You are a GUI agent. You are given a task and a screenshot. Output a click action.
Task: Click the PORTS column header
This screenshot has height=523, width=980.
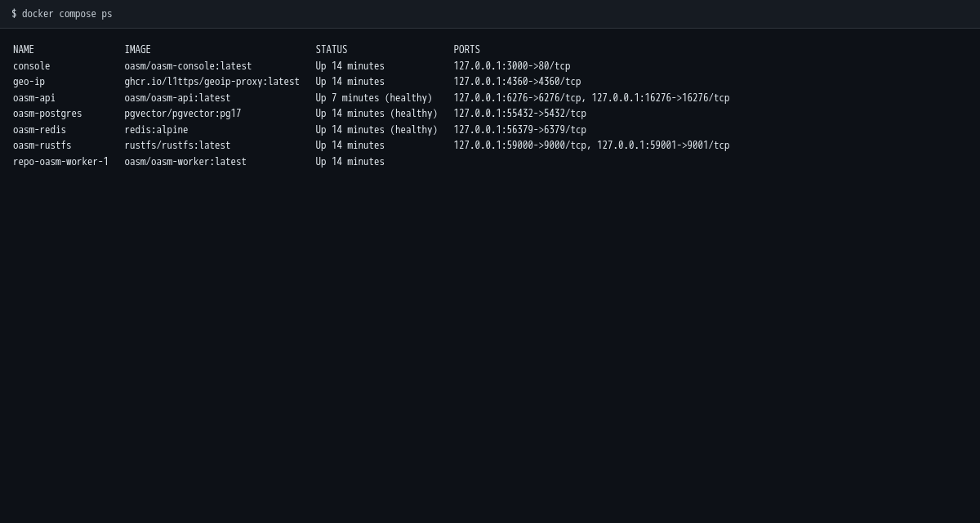click(467, 50)
